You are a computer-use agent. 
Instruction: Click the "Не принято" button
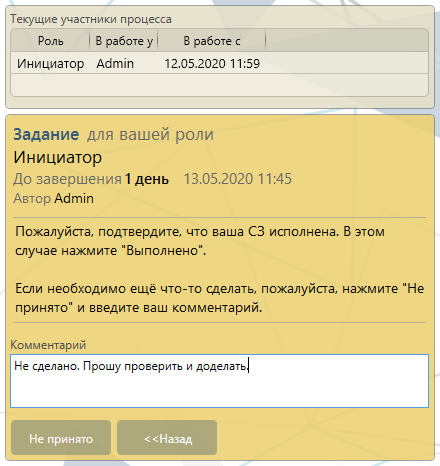click(61, 438)
